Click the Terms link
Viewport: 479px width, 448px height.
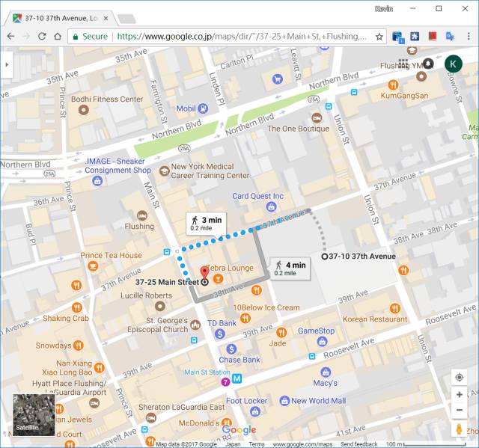(256, 444)
